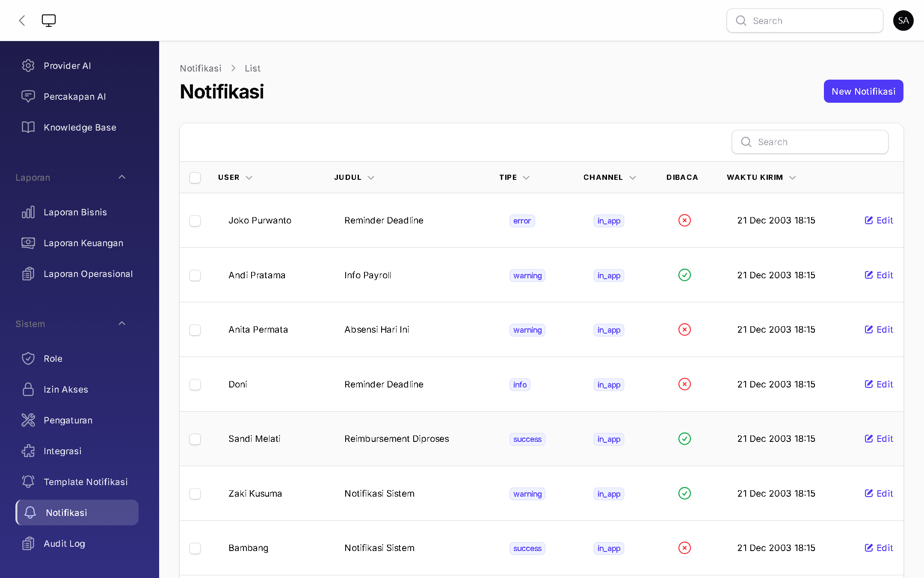Click the Provider AI gear icon
This screenshot has height=578, width=924.
(28, 66)
